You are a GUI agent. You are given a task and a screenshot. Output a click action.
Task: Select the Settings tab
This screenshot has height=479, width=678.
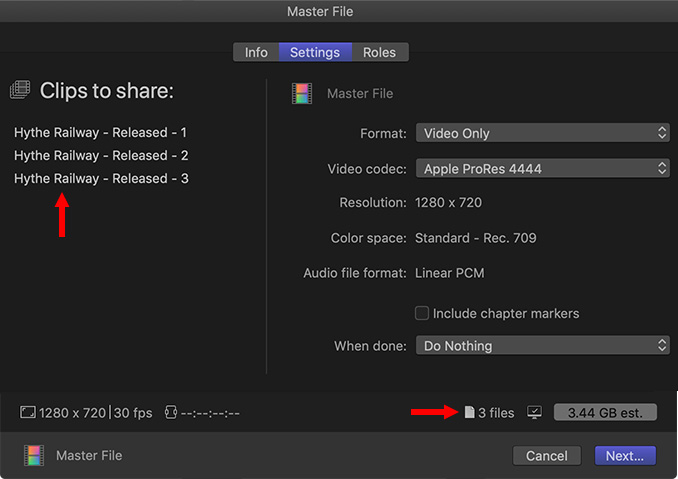[315, 52]
